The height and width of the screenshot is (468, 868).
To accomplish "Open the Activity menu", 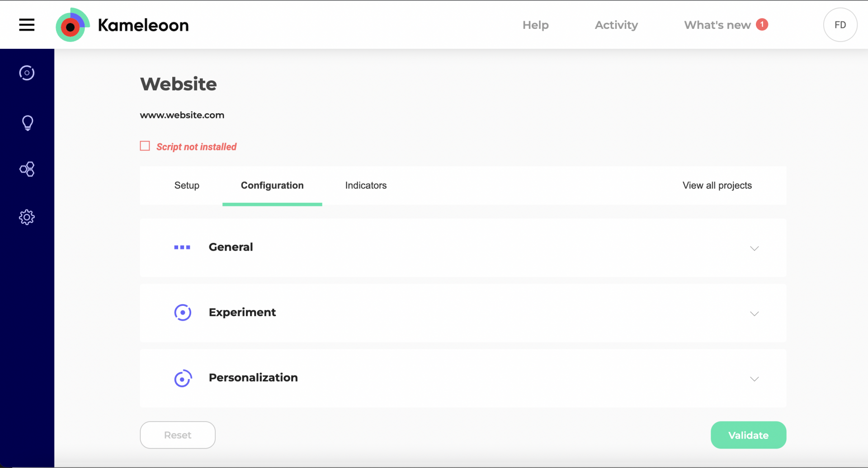I will coord(616,25).
